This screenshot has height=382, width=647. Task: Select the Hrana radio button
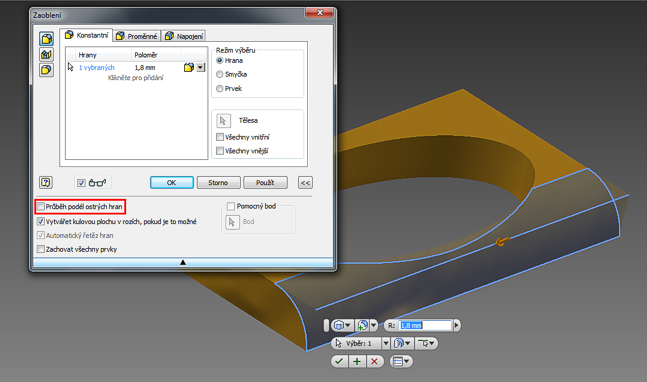pos(220,60)
